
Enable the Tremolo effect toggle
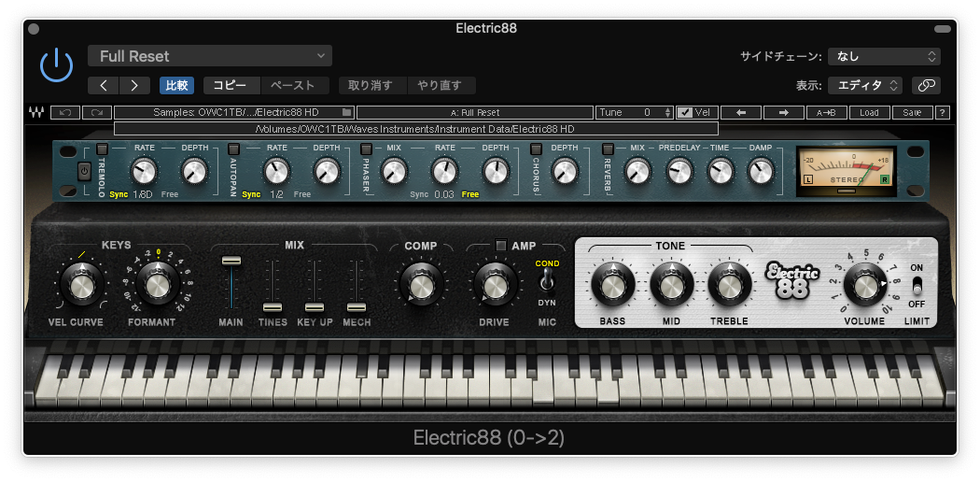click(x=102, y=149)
